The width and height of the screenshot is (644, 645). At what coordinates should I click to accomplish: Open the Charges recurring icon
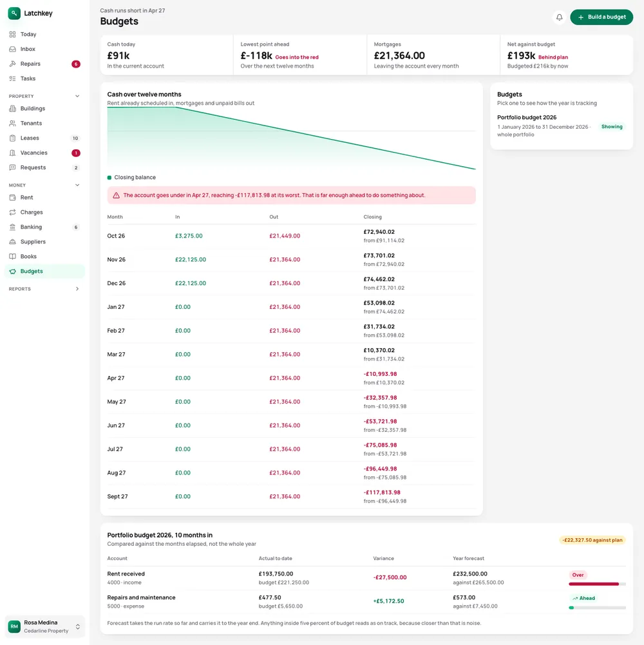pos(13,212)
